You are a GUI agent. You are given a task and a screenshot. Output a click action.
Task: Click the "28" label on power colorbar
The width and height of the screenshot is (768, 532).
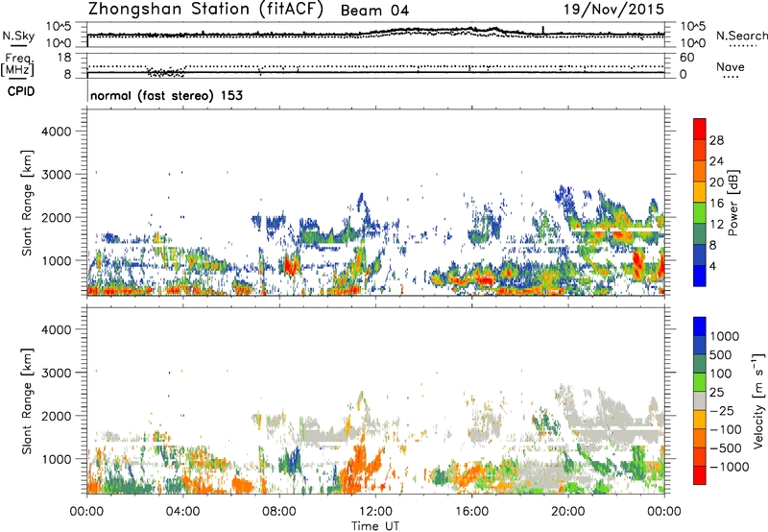point(716,140)
